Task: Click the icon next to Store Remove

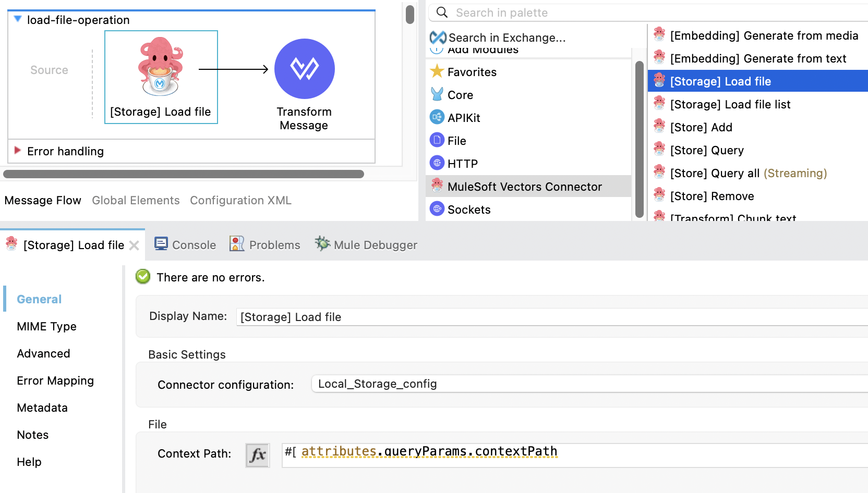Action: [x=659, y=195]
